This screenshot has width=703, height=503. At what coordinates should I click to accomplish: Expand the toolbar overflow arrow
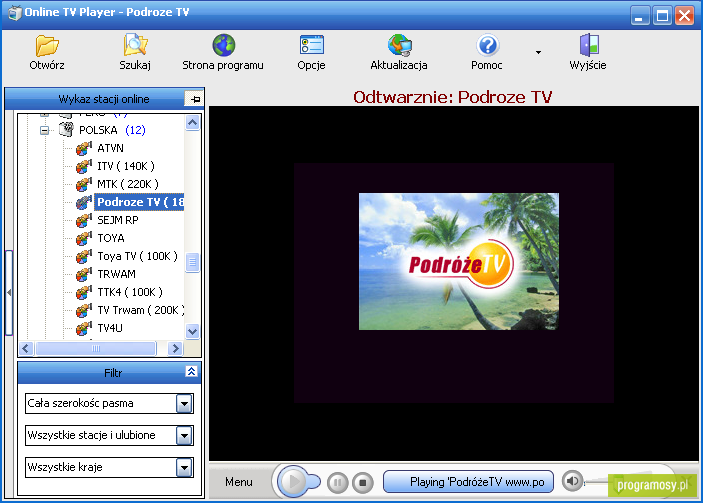(x=538, y=52)
